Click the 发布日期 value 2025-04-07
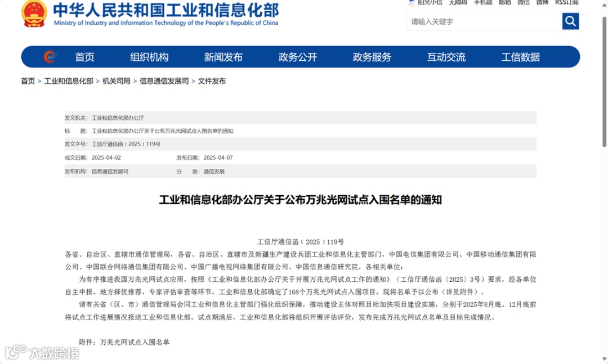This screenshot has height=364, width=608. 218,158
